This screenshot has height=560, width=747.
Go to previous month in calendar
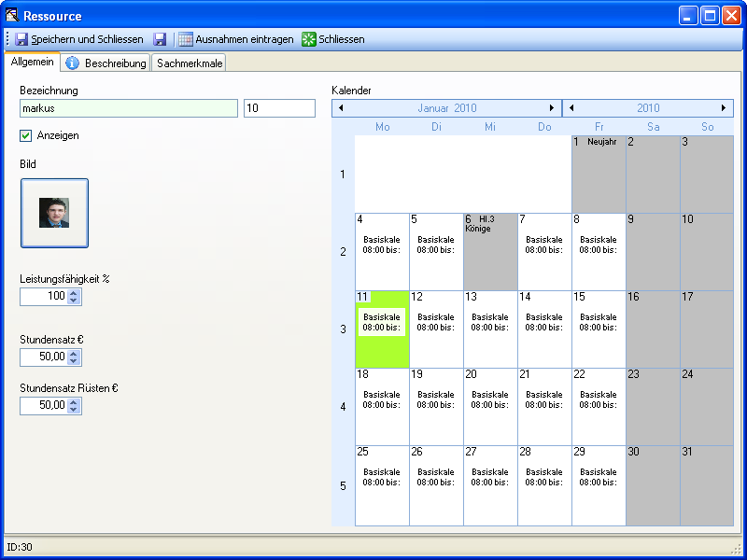[341, 108]
